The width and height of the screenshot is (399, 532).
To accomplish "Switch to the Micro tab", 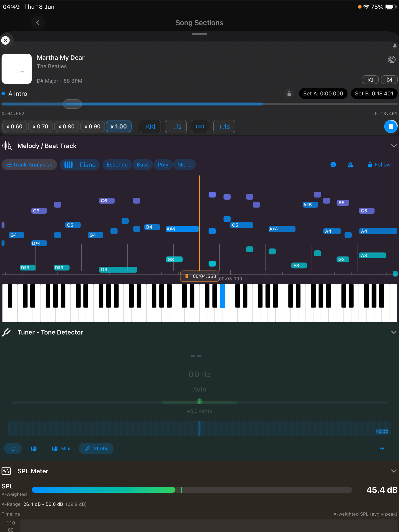I will tap(184, 165).
